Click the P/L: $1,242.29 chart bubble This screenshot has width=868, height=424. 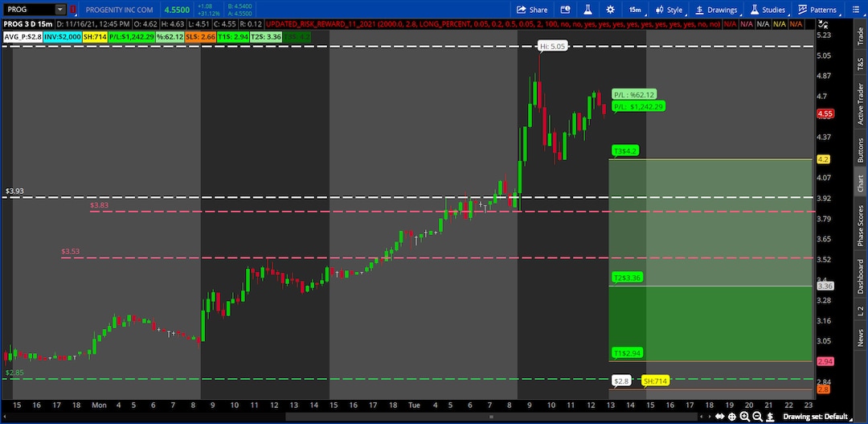[x=637, y=106]
